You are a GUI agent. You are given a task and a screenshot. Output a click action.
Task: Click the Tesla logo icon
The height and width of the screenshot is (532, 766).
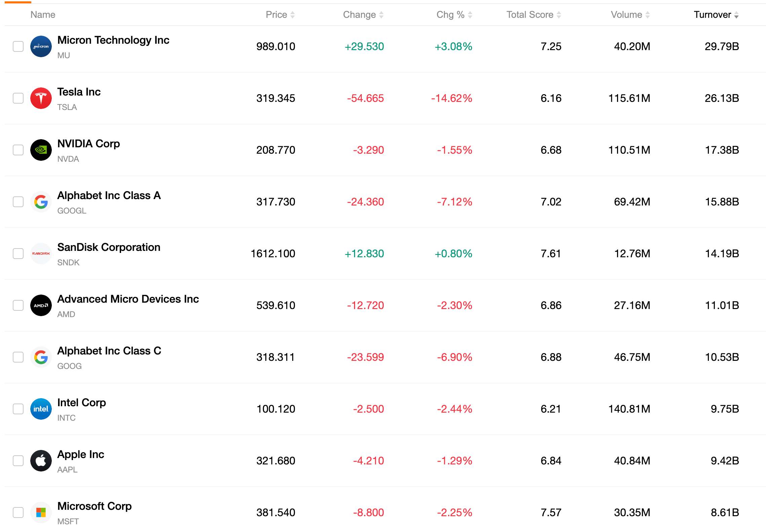pyautogui.click(x=41, y=98)
